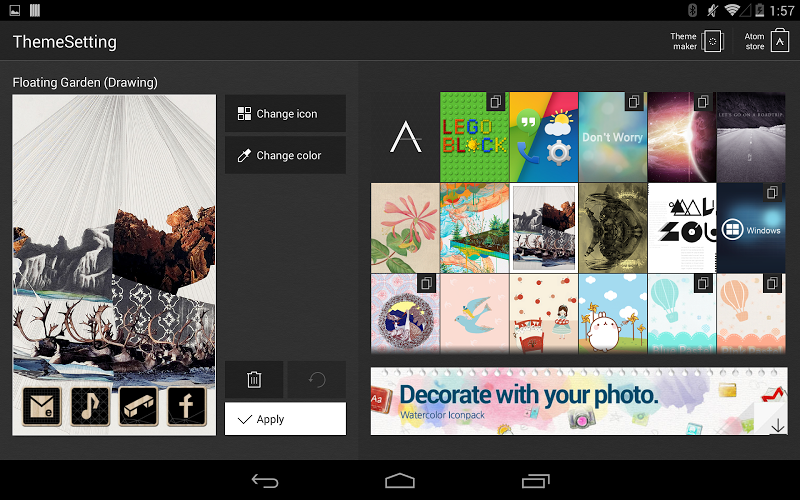Viewport: 800px width, 500px height.
Task: Choose the pink flower botanical theme
Action: 405,228
